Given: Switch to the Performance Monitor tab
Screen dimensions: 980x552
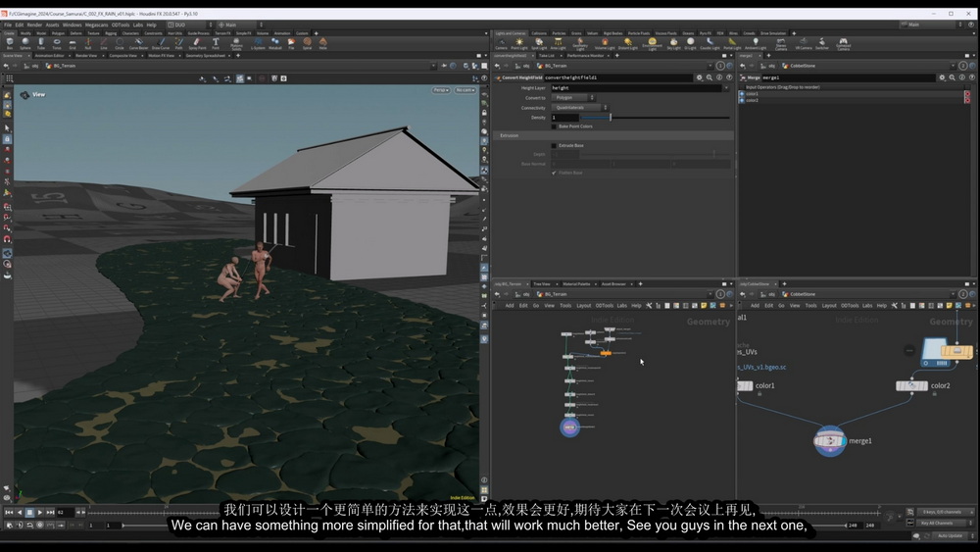Looking at the screenshot, I should [585, 56].
